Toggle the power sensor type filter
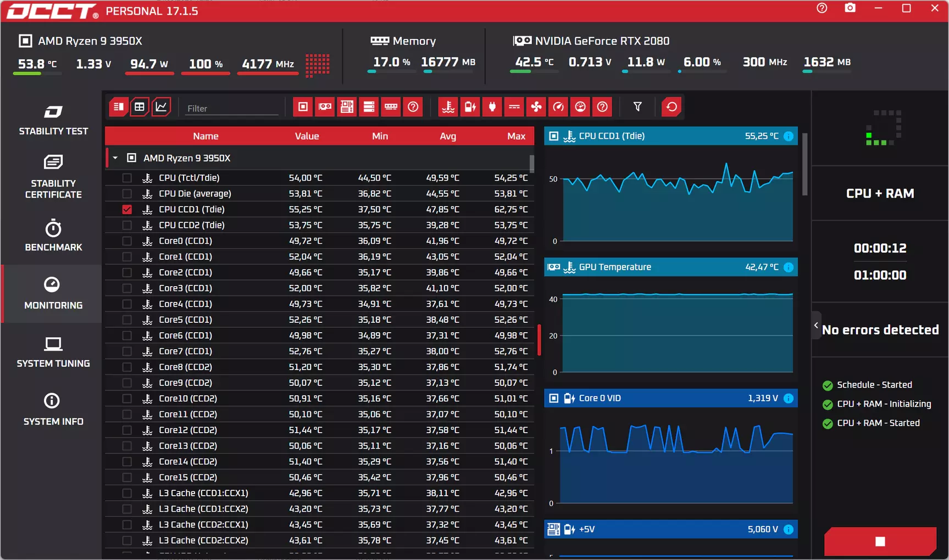This screenshot has width=949, height=560. (492, 107)
